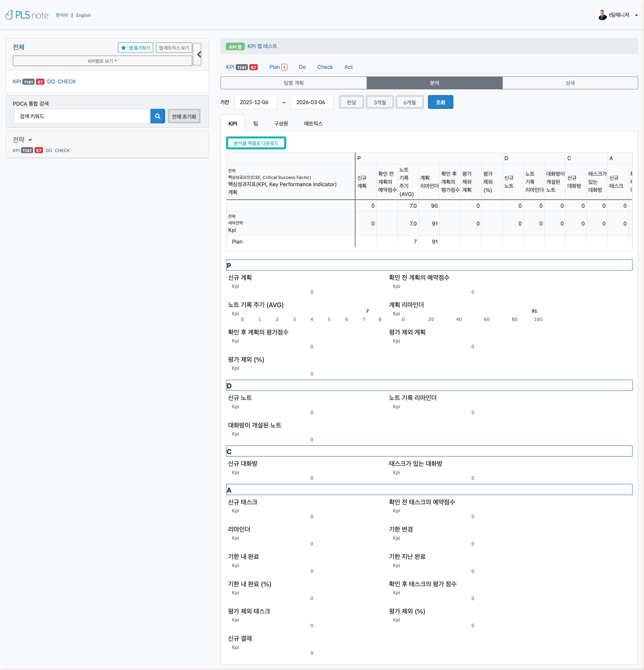Collapse the left panel with chevron arrow
Screen dimensions: 644x670
(199, 54)
